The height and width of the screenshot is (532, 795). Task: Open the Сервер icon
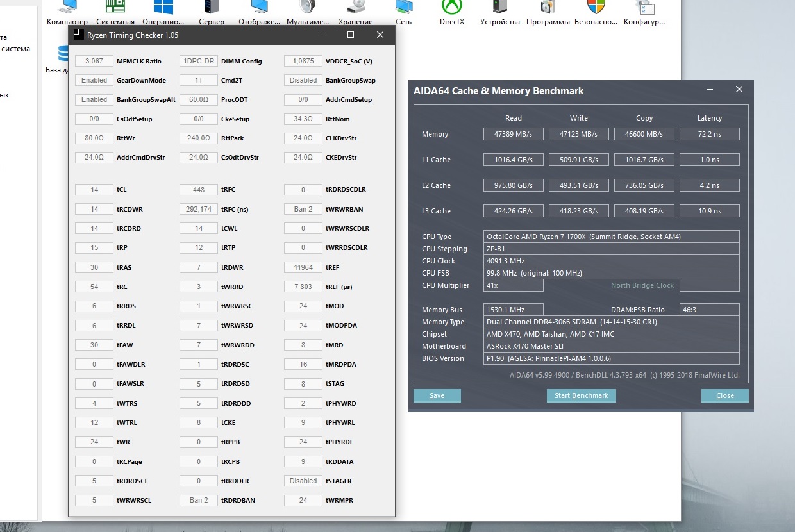[x=212, y=13]
